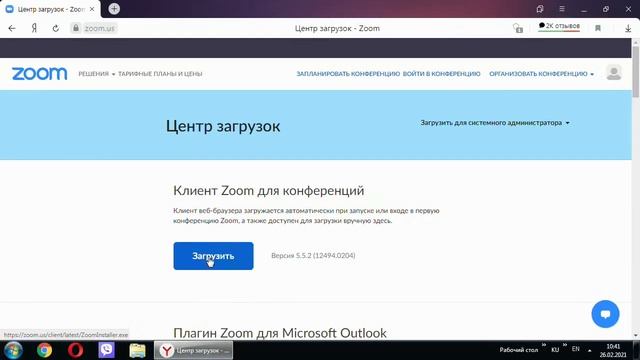Open browser downloads arrow icon
The width and height of the screenshot is (640, 360).
628,28
